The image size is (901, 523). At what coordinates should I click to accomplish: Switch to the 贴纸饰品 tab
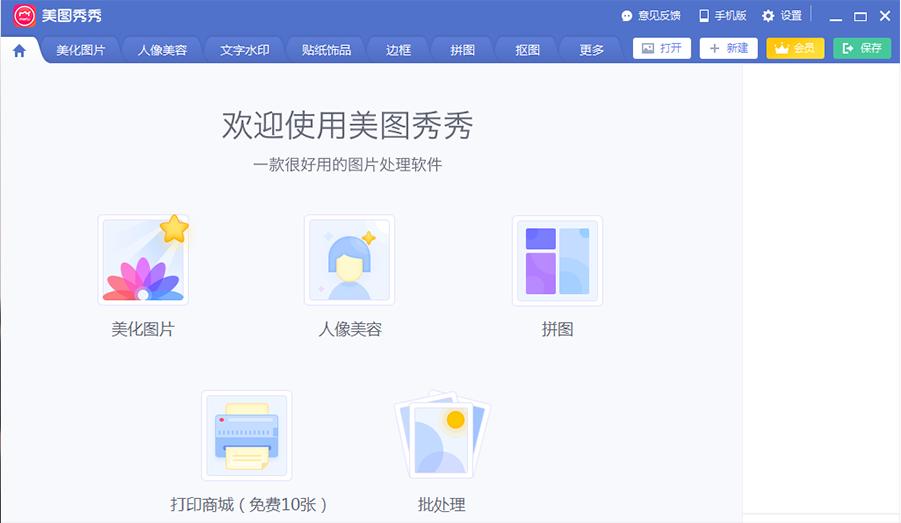pyautogui.click(x=326, y=50)
